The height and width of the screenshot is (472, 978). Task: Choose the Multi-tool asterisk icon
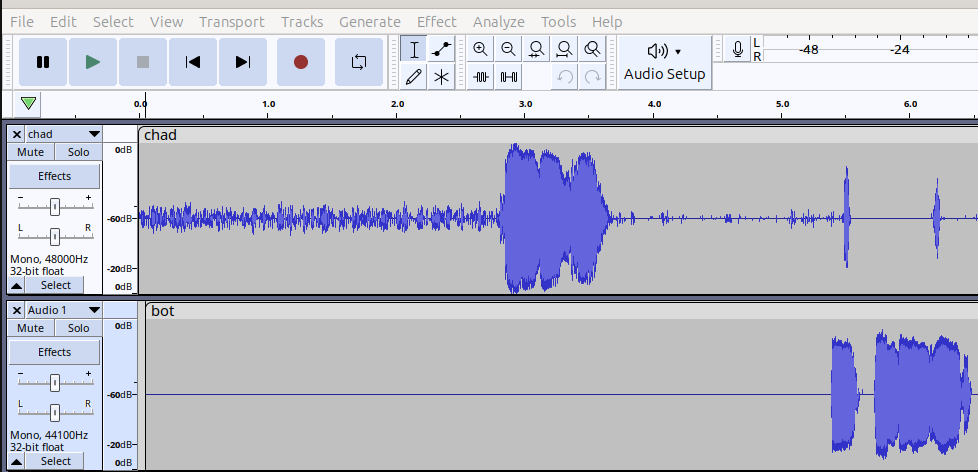click(x=441, y=76)
